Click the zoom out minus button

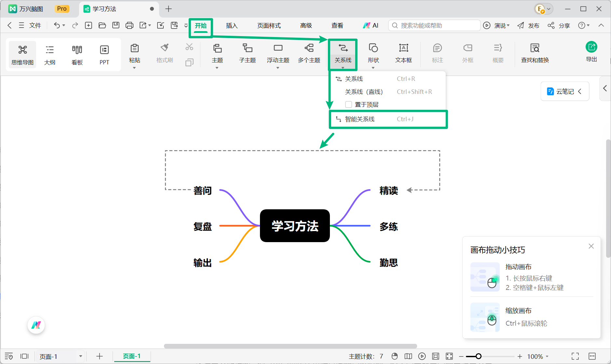pos(461,356)
